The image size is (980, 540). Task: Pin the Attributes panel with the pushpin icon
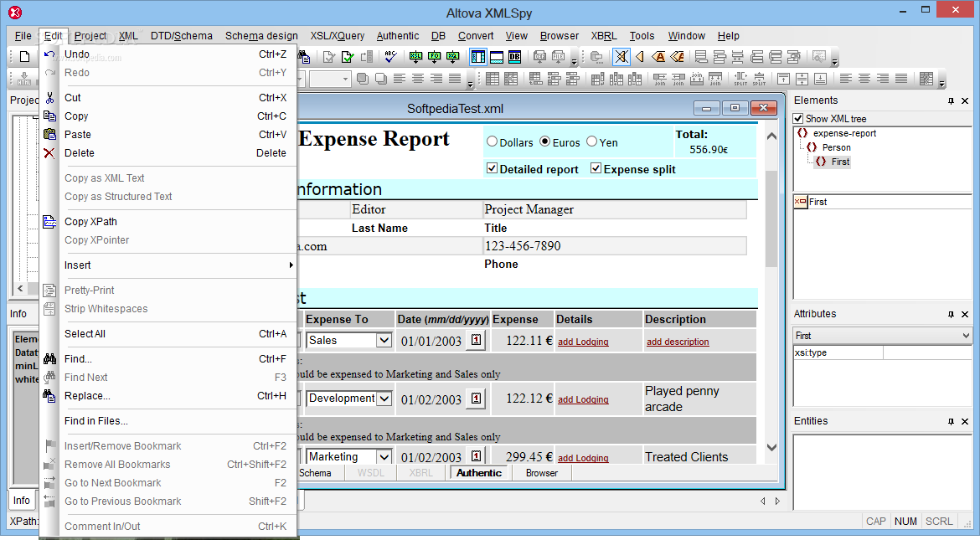coord(952,315)
